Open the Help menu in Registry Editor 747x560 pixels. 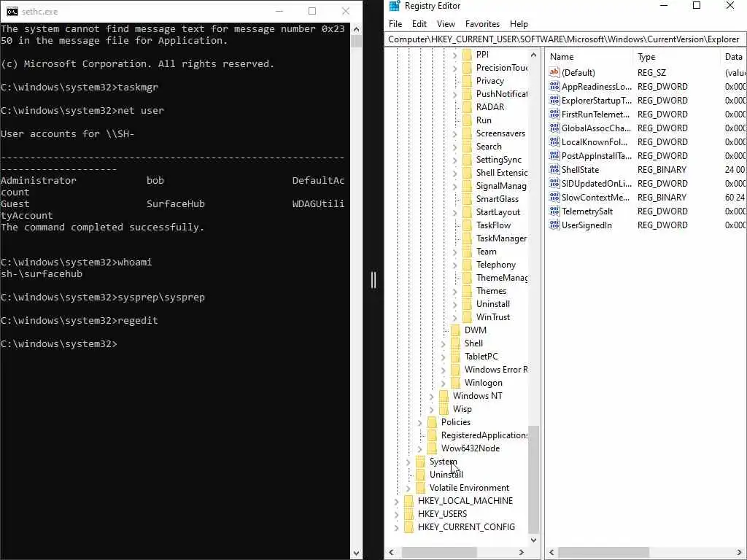(519, 24)
